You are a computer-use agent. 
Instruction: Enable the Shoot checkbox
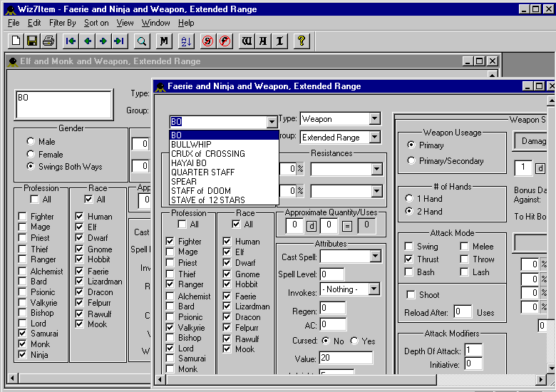[411, 295]
